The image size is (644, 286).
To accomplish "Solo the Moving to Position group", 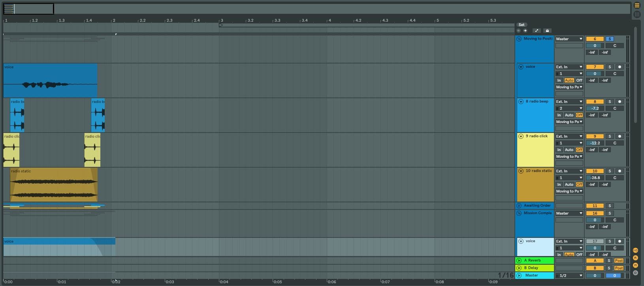I will tap(610, 39).
